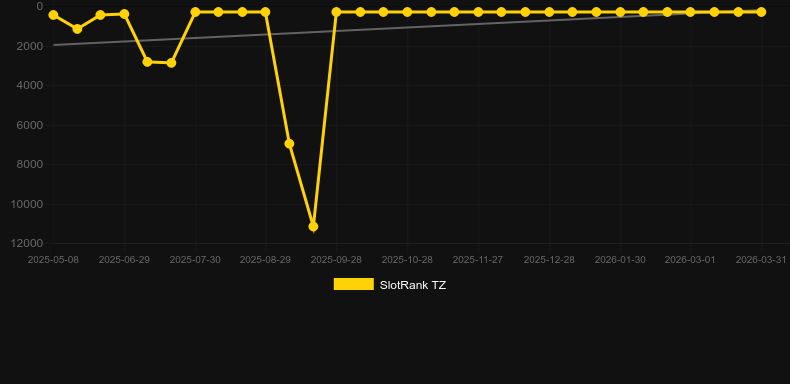Click the 2025-05-08 x-axis date label
Viewport: 790px width, 384px height.
coord(53,260)
